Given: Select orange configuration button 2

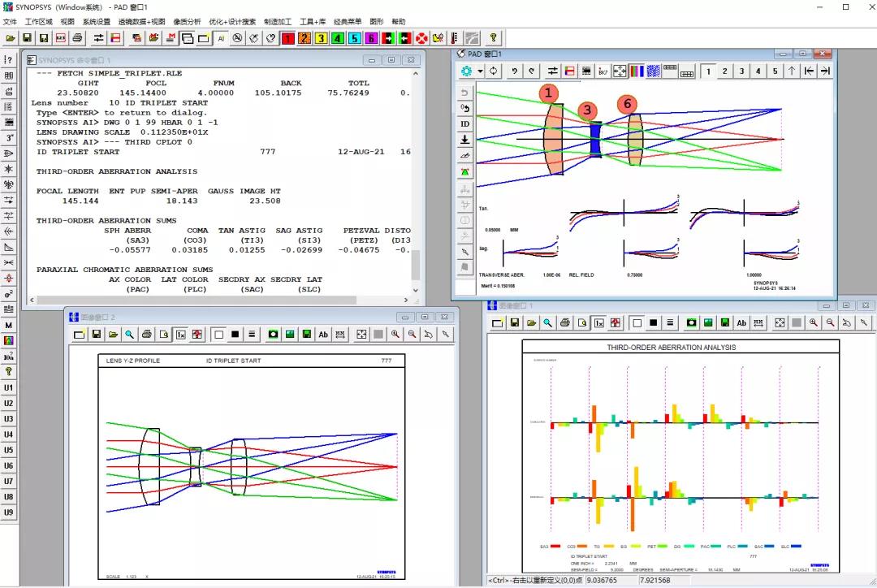Looking at the screenshot, I should (x=305, y=38).
